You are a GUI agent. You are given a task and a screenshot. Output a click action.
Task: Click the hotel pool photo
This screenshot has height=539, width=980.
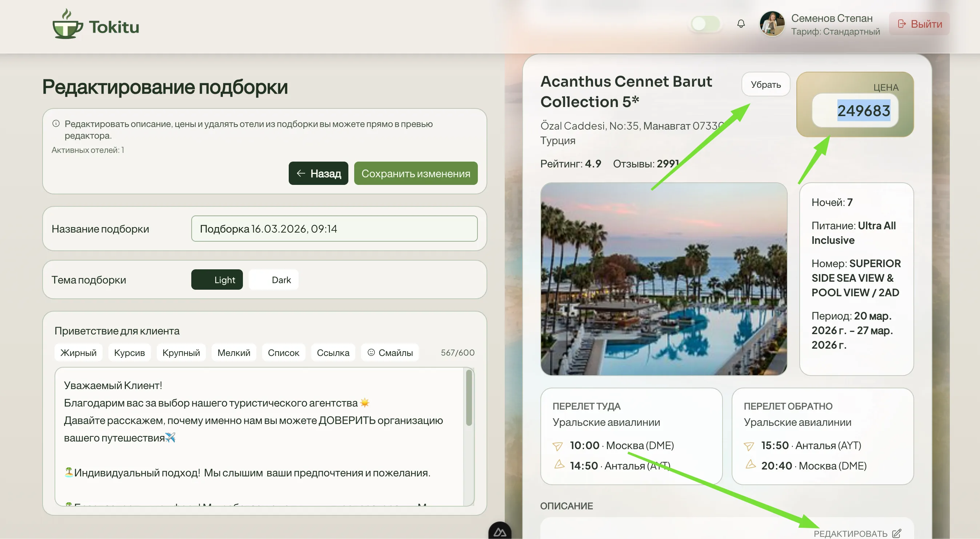pos(664,279)
